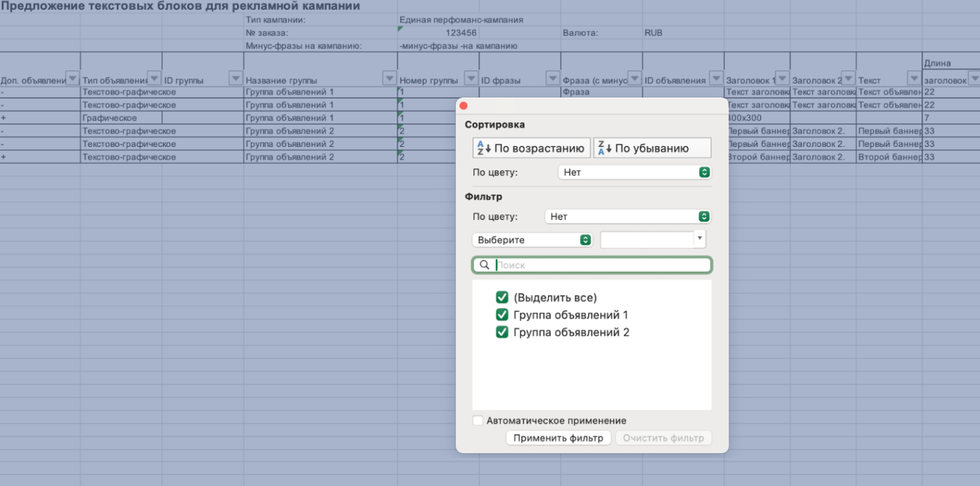
Task: Select cell Единая перфоманс-кампания
Action: point(461,19)
